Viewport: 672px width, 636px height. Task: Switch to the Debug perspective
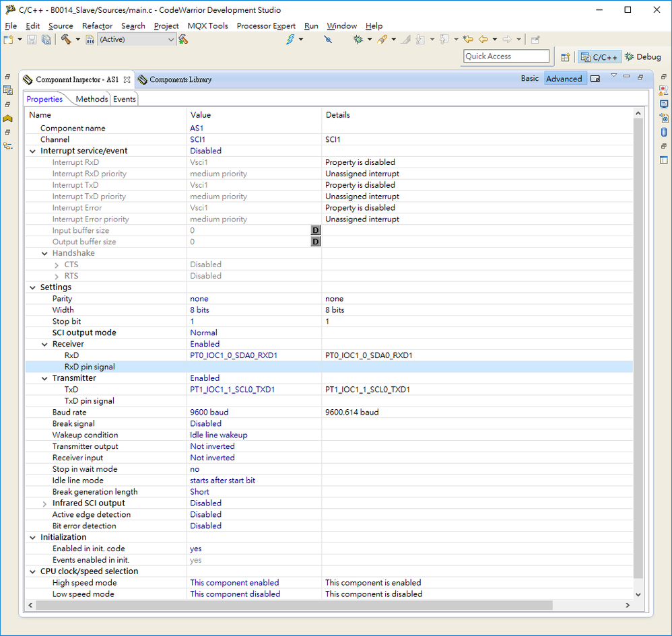point(643,57)
